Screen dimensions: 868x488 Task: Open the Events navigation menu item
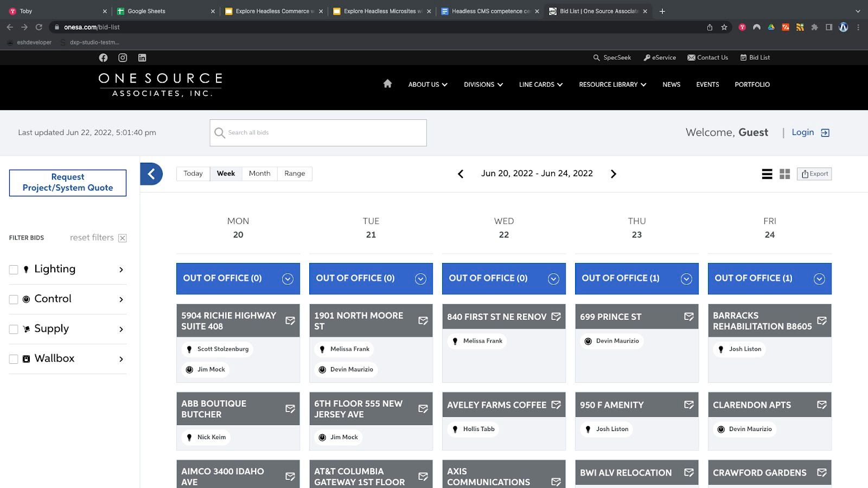tap(707, 85)
